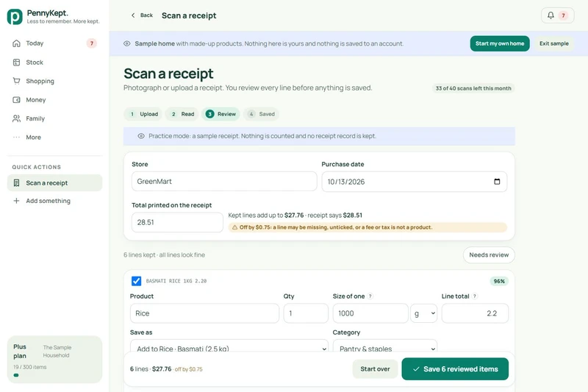Click the Family people icon in sidebar
The image size is (588, 392).
pos(16,118)
